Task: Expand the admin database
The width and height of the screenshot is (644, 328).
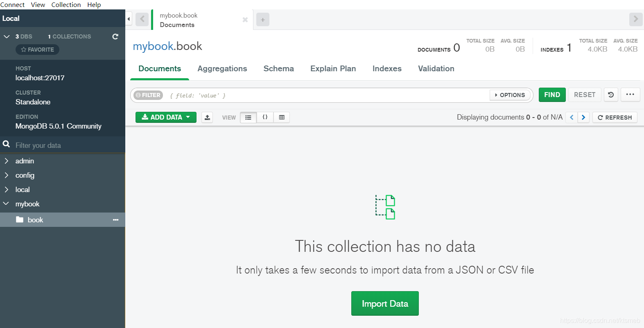Action: (x=6, y=161)
